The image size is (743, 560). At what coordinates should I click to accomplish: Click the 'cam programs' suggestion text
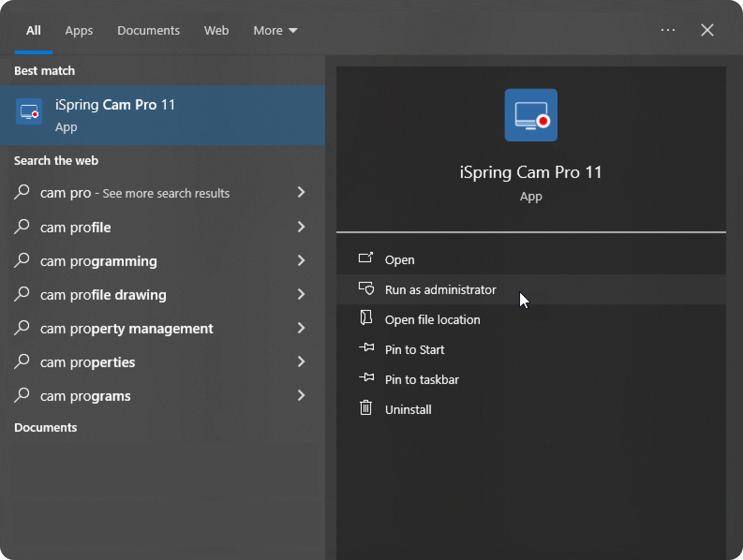85,396
